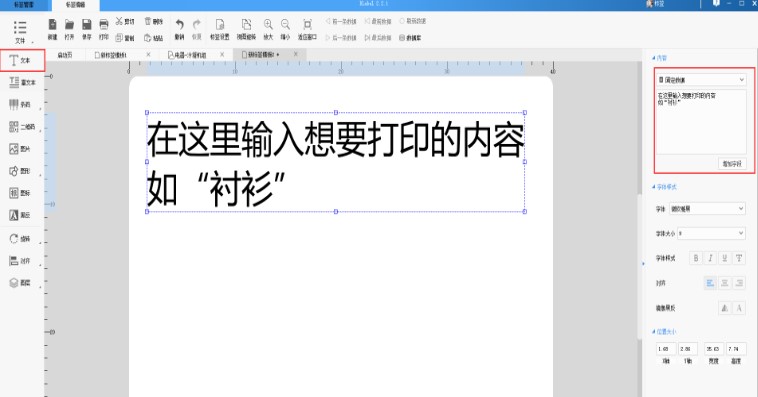Open the layers tool in left sidebar
The height and width of the screenshot is (397, 758).
(x=20, y=283)
